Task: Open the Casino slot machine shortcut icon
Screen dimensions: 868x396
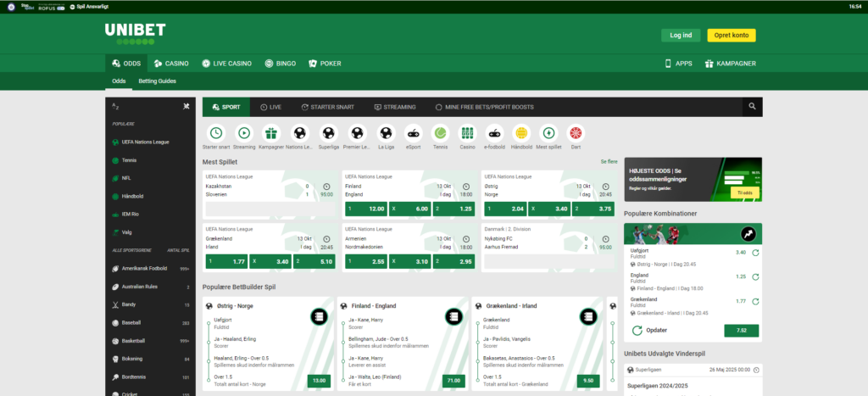Action: (467, 133)
